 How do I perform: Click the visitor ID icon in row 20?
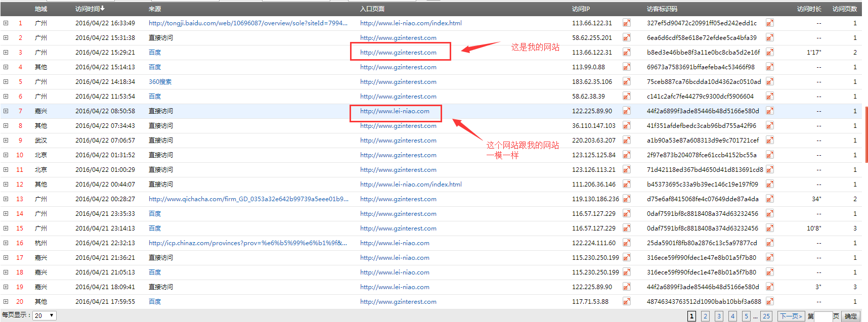pos(769,301)
